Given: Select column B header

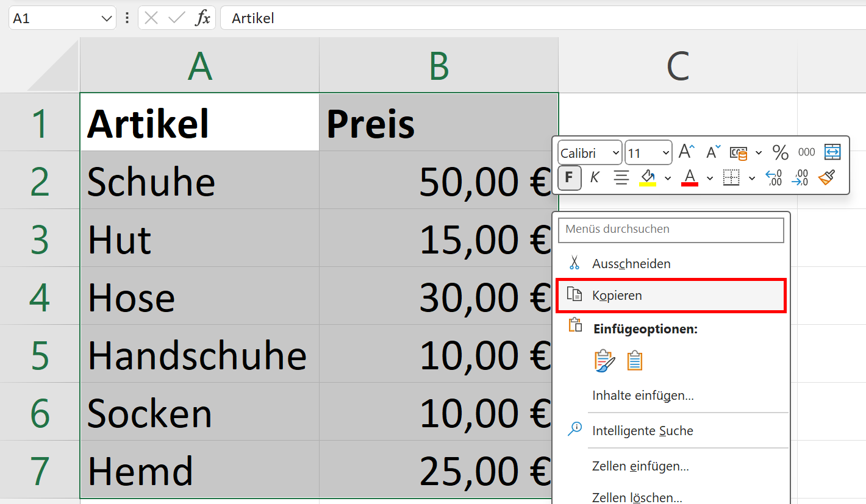Looking at the screenshot, I should [x=438, y=65].
